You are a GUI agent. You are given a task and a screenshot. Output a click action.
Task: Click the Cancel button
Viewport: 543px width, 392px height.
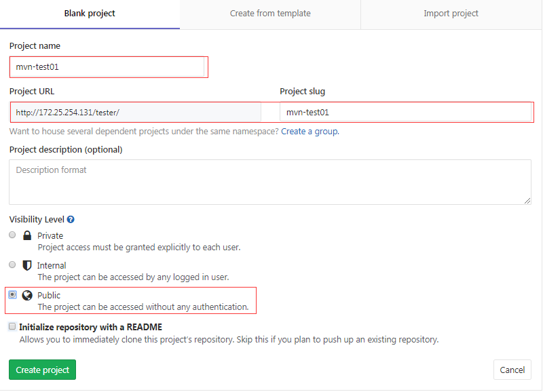(512, 370)
